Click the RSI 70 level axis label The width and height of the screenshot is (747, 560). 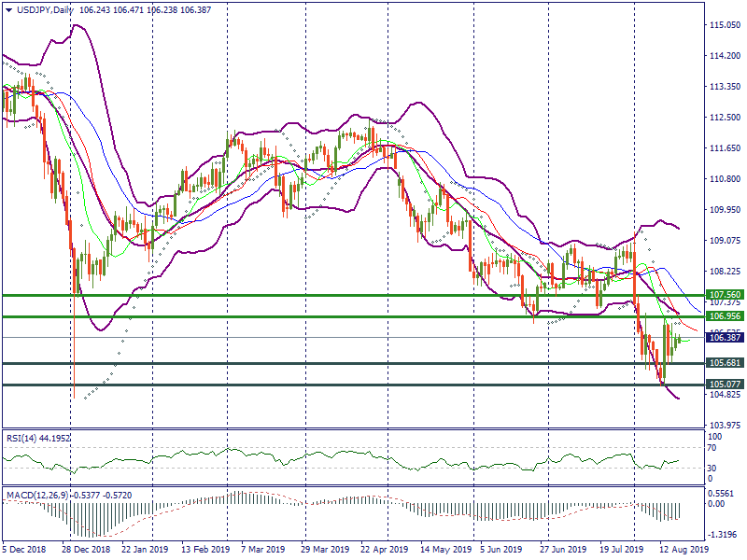coord(714,449)
